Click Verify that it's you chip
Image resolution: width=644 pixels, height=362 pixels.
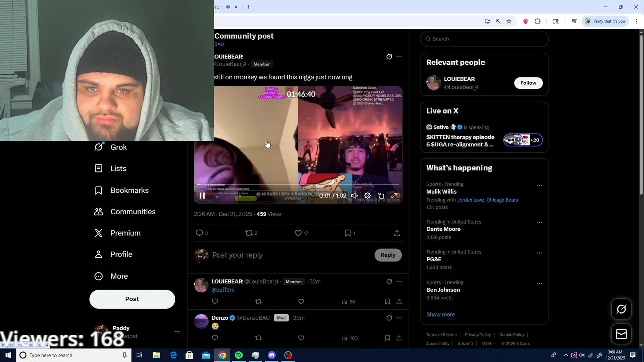[605, 21]
